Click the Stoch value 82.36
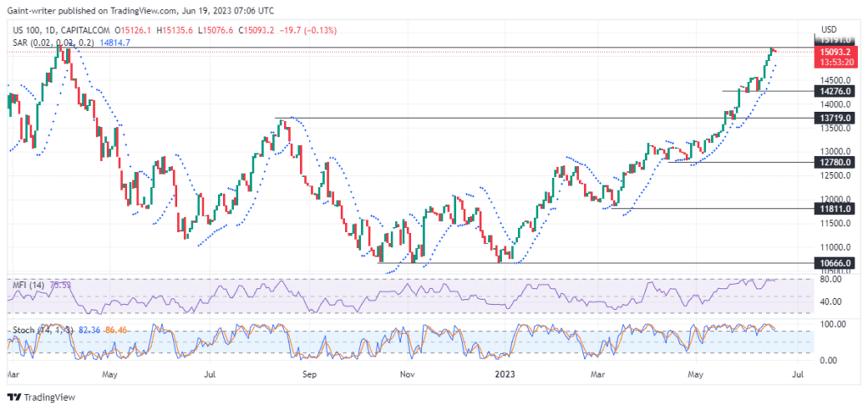The height and width of the screenshot is (410, 868). tap(90, 330)
